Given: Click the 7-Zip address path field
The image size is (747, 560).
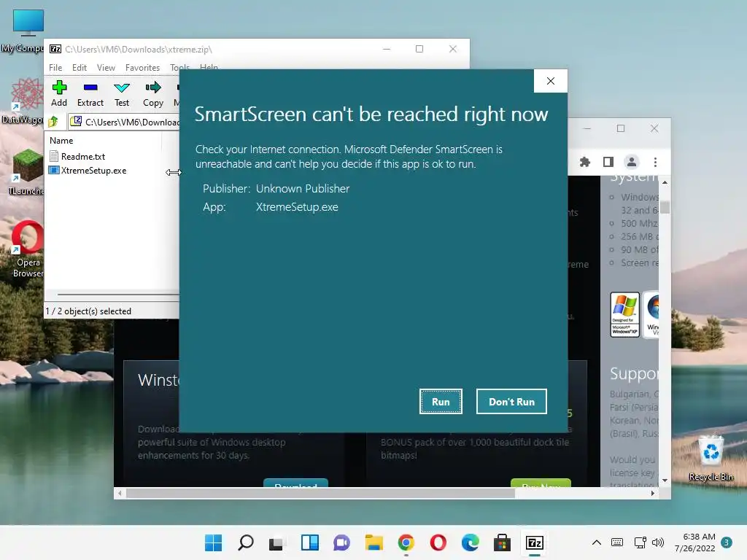Looking at the screenshot, I should [x=125, y=122].
